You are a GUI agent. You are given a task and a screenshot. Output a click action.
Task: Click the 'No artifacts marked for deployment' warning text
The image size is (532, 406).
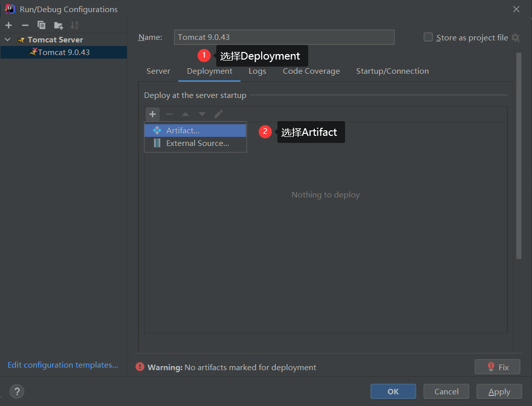[x=251, y=367]
